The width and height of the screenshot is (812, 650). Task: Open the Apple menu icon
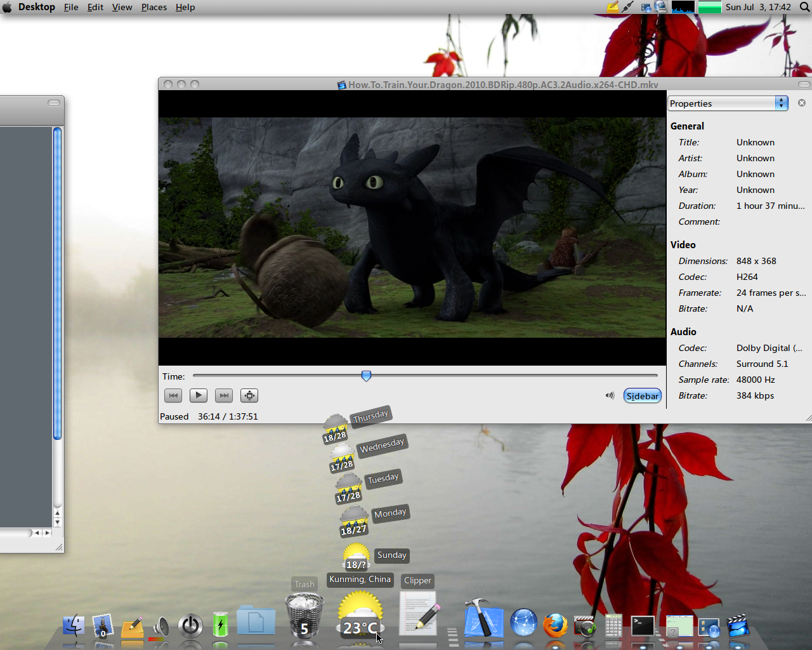click(x=7, y=7)
